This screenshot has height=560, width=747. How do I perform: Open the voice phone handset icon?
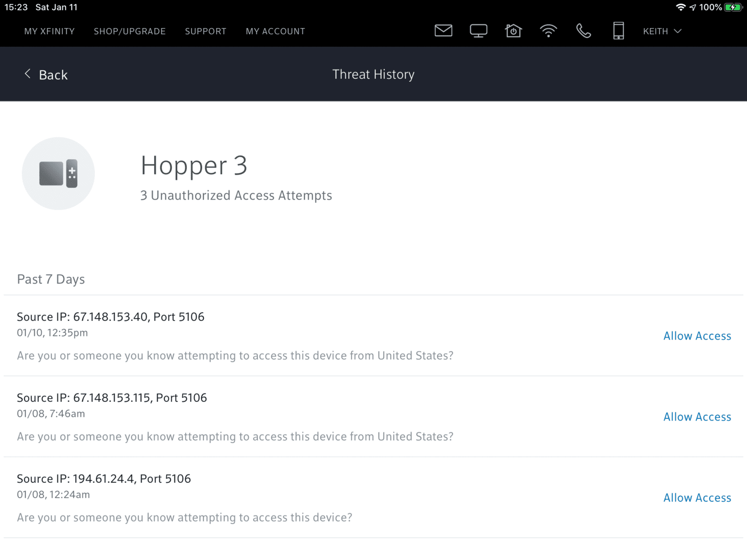584,31
